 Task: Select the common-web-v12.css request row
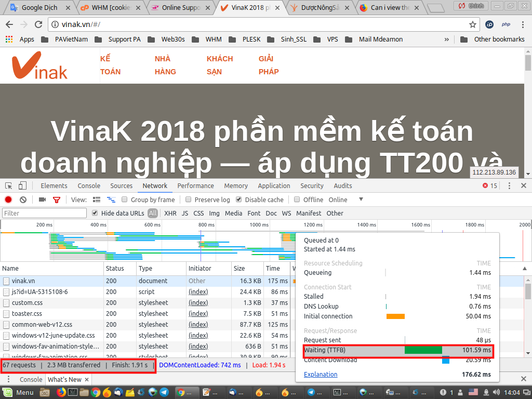145,324
